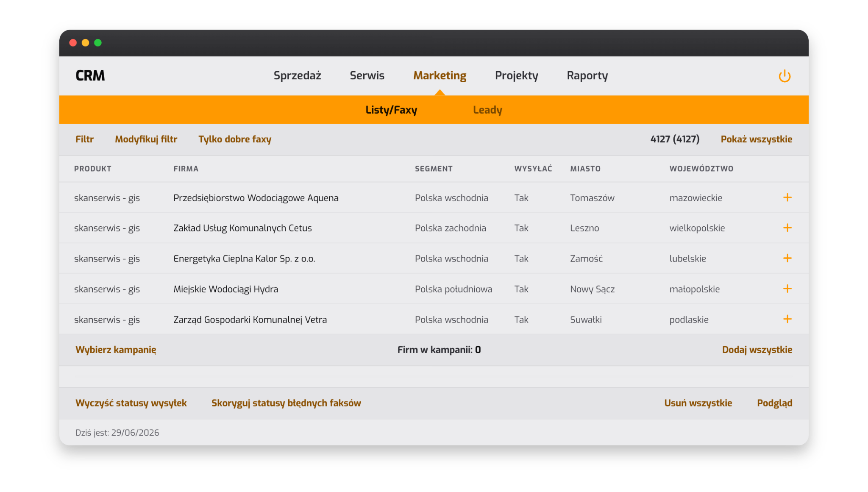Screen dimensions: 868x492
Task: Click plus for Zarząd Gospodarki Komunalnej Vetra
Action: click(x=787, y=319)
